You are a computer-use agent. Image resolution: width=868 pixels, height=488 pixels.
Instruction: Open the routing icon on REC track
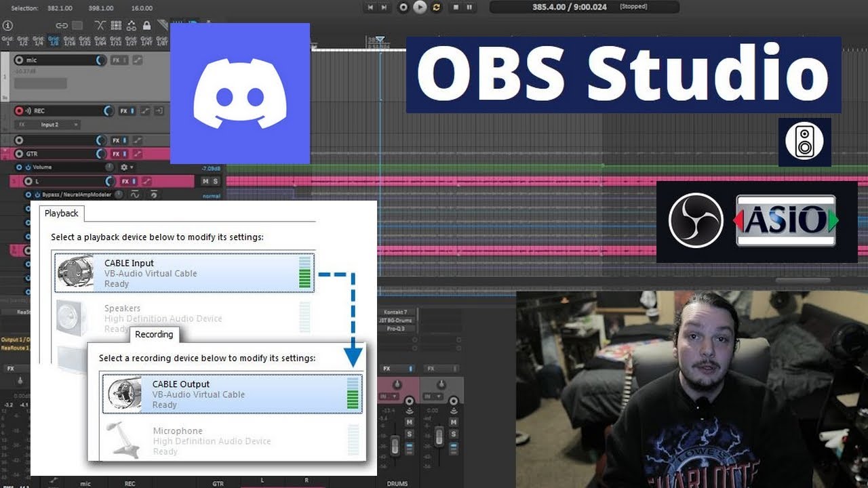tap(159, 110)
